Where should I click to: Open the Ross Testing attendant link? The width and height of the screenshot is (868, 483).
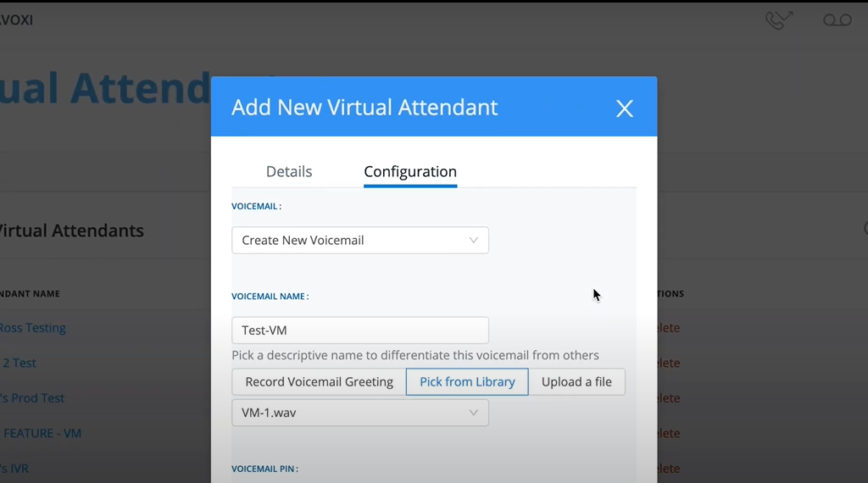[34, 328]
